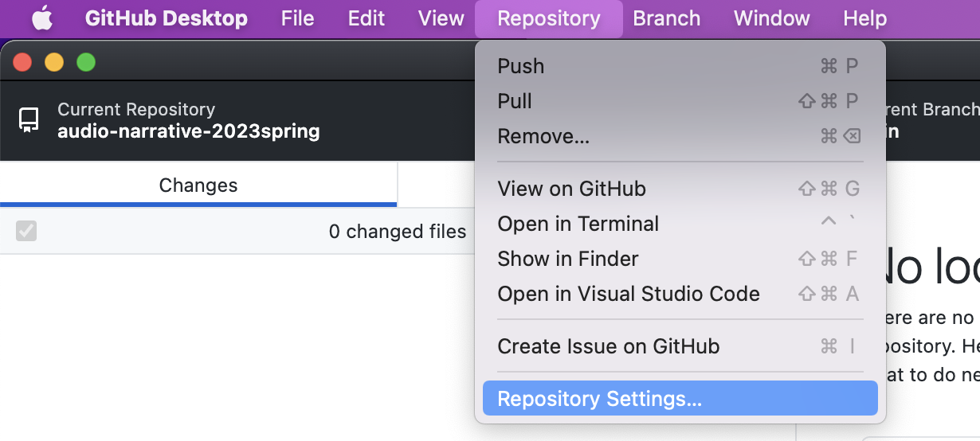Open Repository Settings… menu item
The height and width of the screenshot is (441, 980).
click(x=599, y=399)
